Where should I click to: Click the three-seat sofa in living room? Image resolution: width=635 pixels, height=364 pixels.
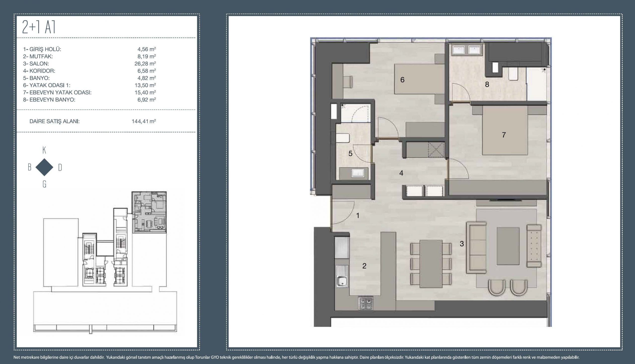476,247
